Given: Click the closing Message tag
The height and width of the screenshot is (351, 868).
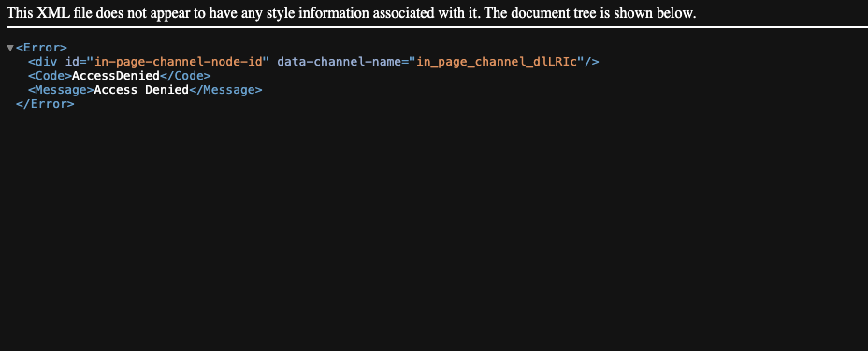Looking at the screenshot, I should [x=225, y=89].
